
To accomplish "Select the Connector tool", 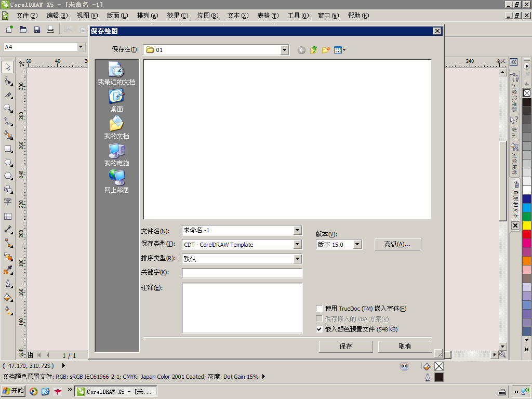I will coord(8,243).
